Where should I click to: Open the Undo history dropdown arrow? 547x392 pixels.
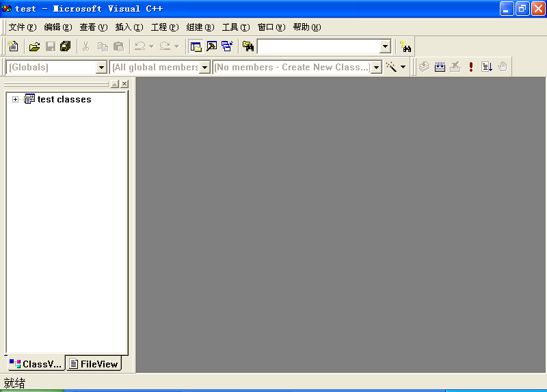(x=151, y=46)
